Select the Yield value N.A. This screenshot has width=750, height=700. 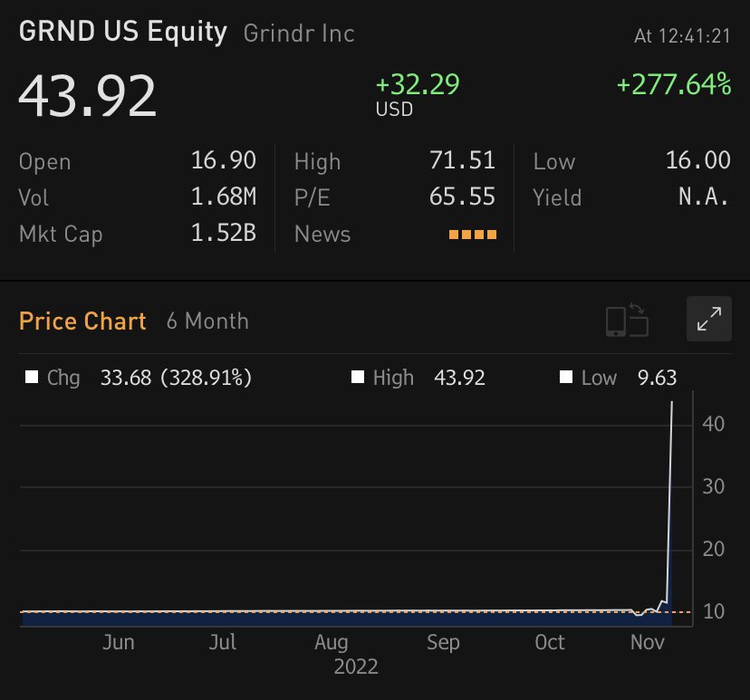[704, 197]
